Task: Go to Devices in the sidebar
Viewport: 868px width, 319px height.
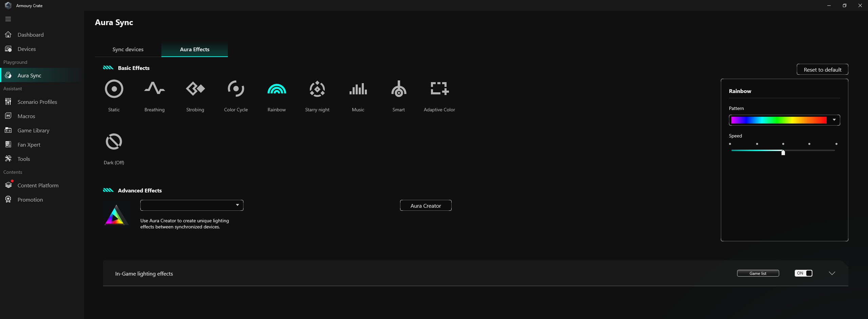Action: (x=42, y=49)
